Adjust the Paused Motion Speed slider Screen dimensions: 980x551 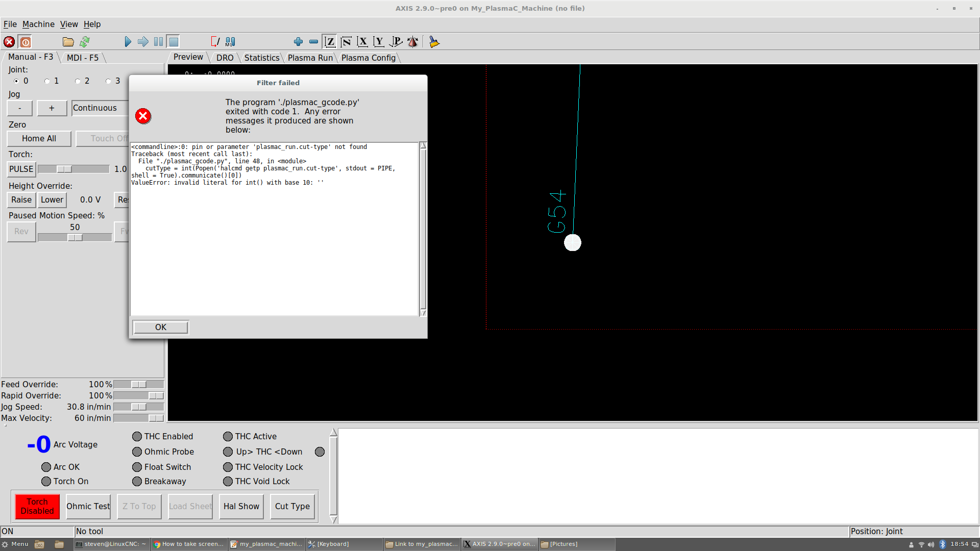click(75, 238)
